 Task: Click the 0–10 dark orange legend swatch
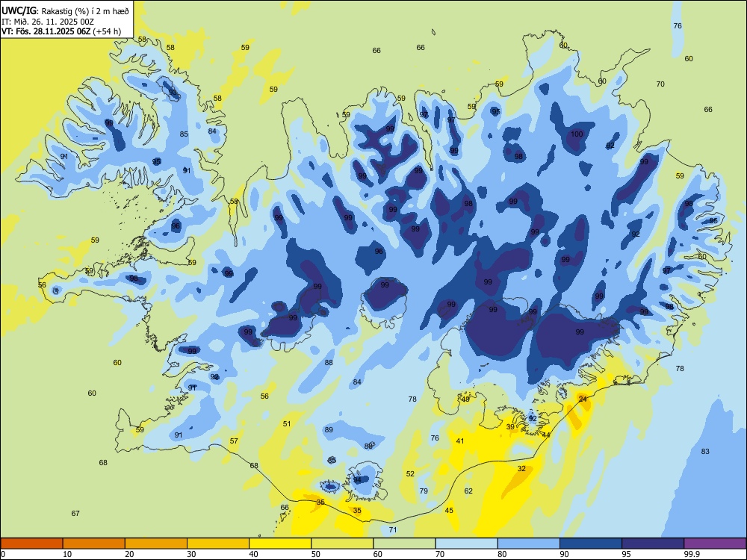click(31, 544)
